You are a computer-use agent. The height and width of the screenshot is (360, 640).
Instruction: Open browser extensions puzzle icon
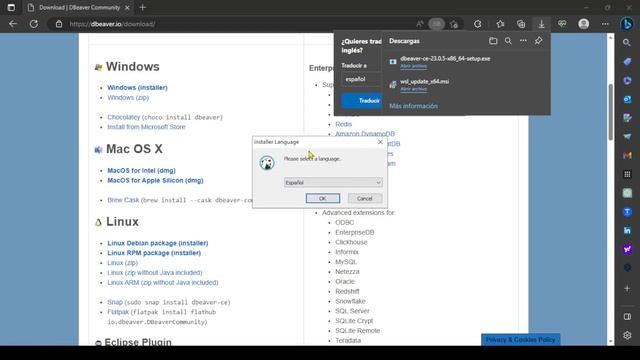pyautogui.click(x=478, y=24)
